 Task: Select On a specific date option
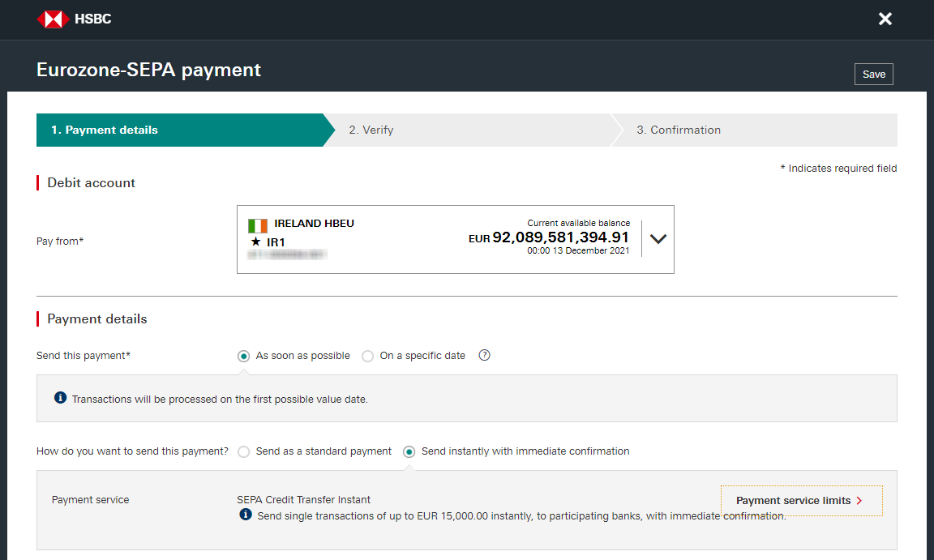coord(367,356)
